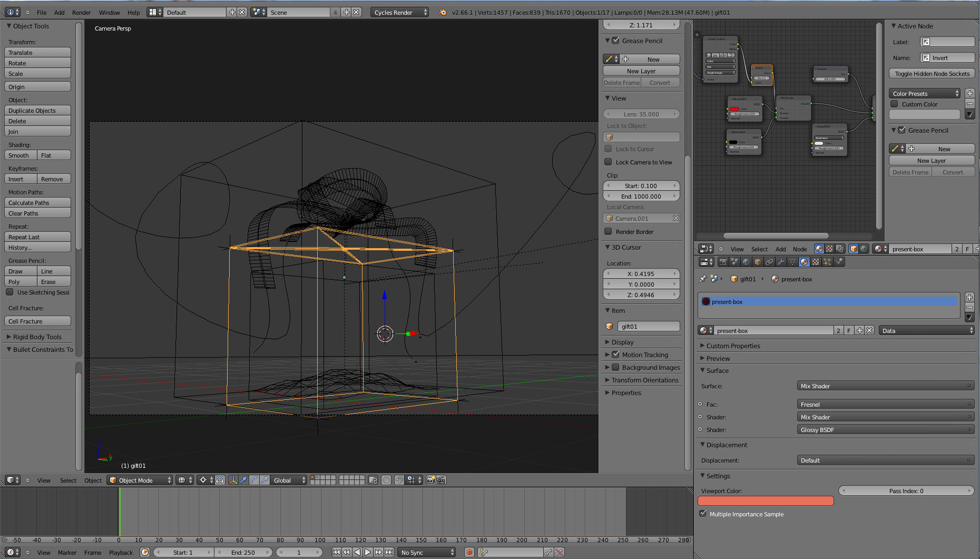Open the Render properties camera tab

click(723, 262)
